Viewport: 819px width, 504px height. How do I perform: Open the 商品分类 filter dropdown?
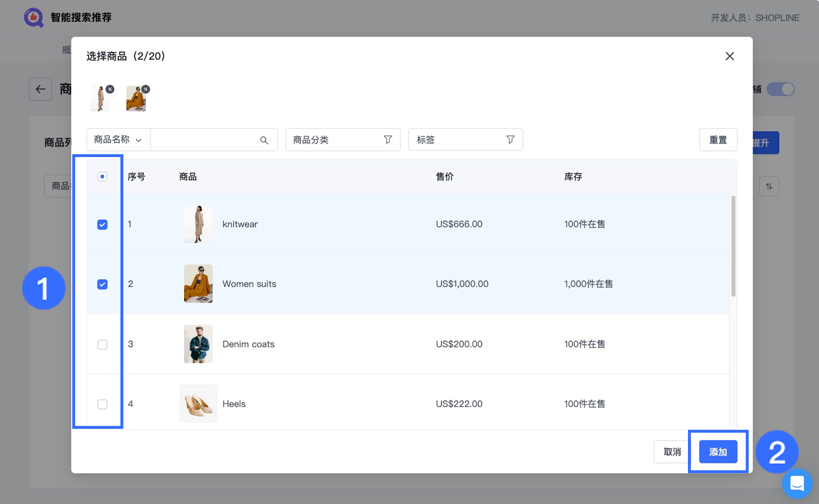pyautogui.click(x=343, y=140)
